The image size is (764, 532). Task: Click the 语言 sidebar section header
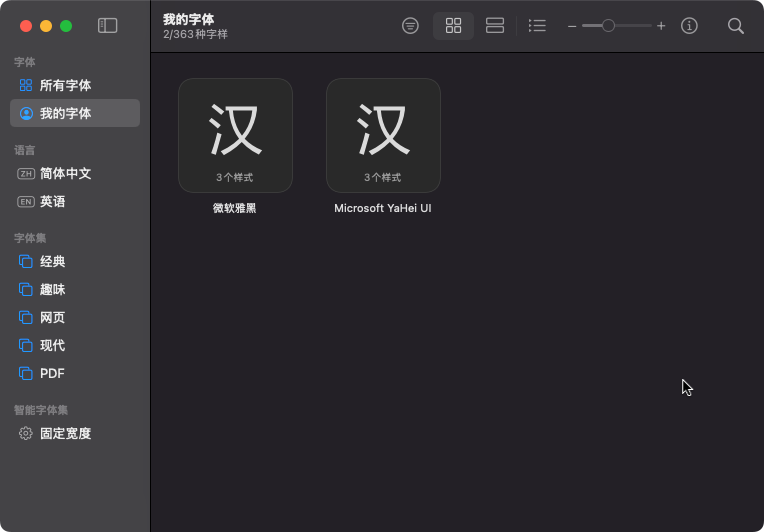[x=24, y=150]
